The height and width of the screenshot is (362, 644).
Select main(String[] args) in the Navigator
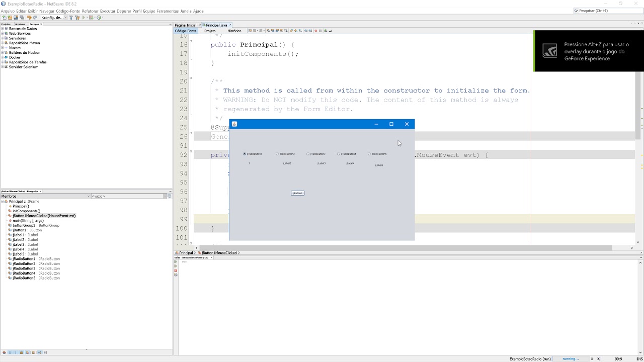click(x=28, y=221)
